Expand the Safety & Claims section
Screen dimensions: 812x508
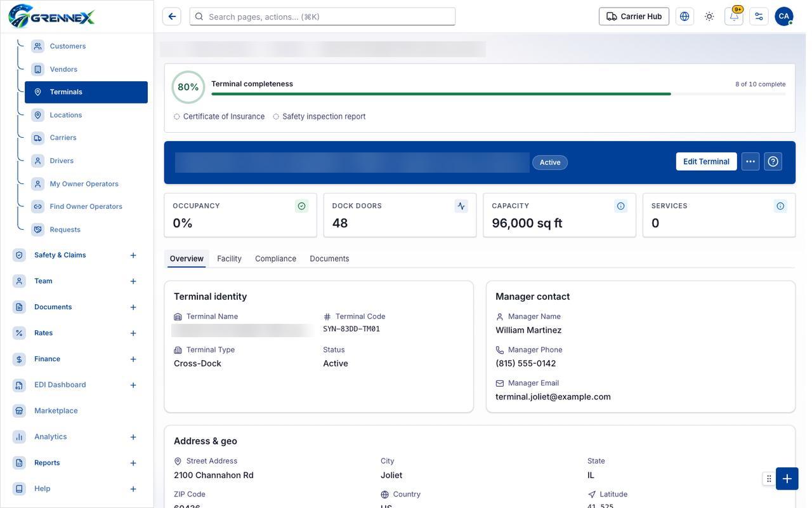[x=133, y=255]
